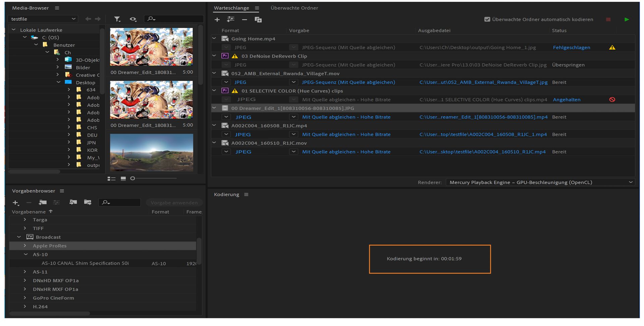Open the Renderer dropdown Mercury Playback Engine
The height and width of the screenshot is (326, 644).
pos(540,182)
